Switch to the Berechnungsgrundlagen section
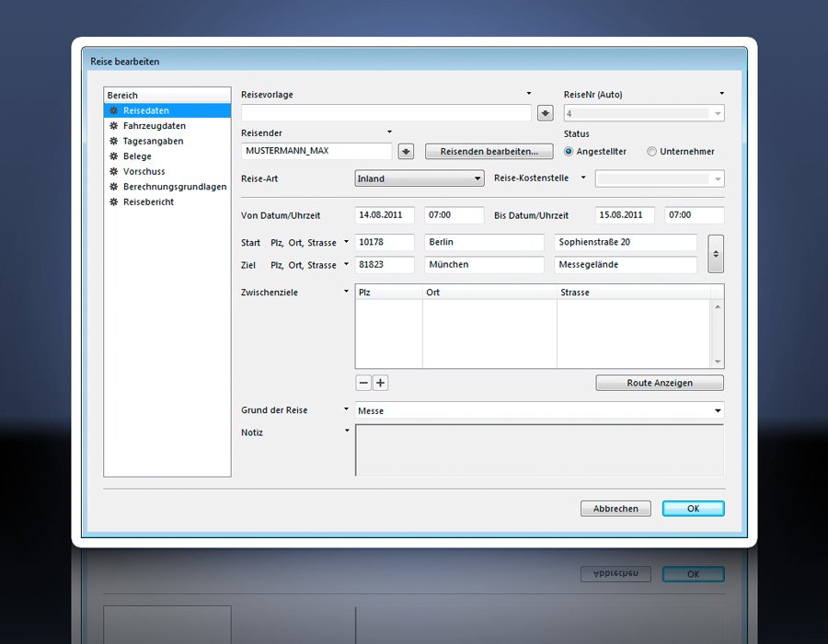Image resolution: width=828 pixels, height=644 pixels. pos(175,187)
